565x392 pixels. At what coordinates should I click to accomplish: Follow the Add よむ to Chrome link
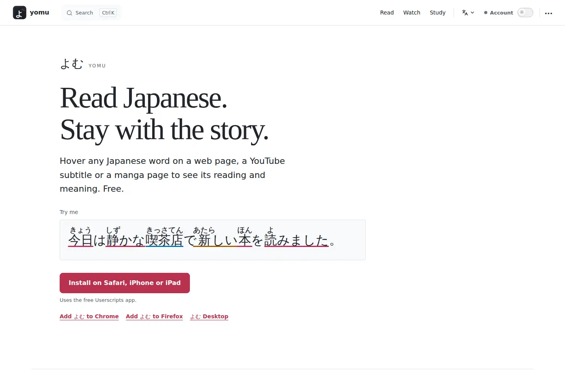click(89, 316)
